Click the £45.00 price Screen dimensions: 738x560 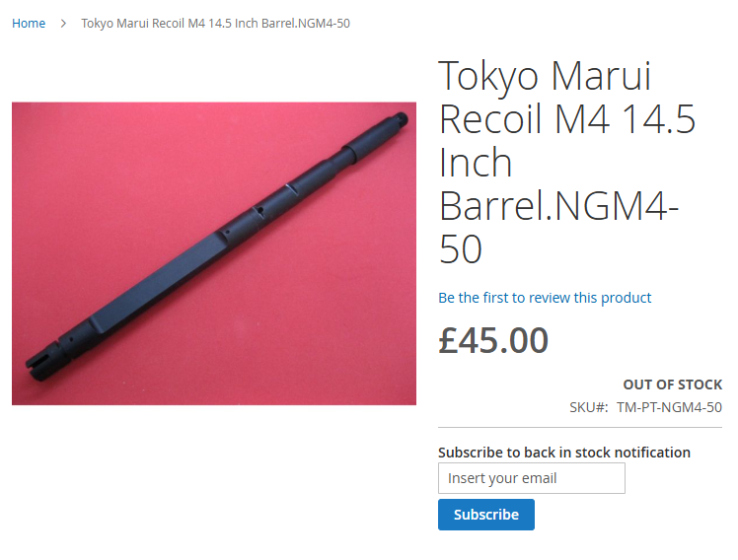coord(493,340)
